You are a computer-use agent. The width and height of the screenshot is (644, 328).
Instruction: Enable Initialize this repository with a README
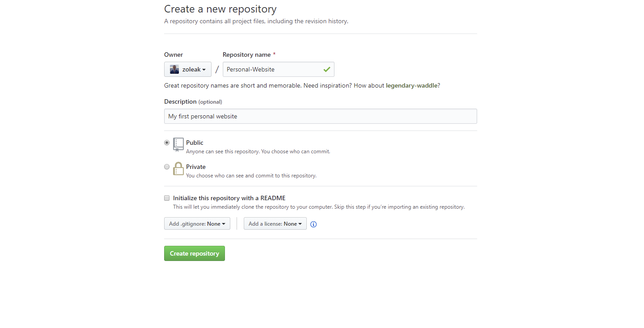point(167,198)
